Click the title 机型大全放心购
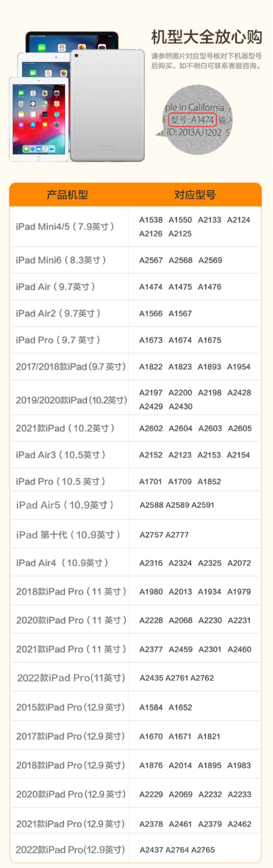The height and width of the screenshot is (868, 273). pos(206,37)
